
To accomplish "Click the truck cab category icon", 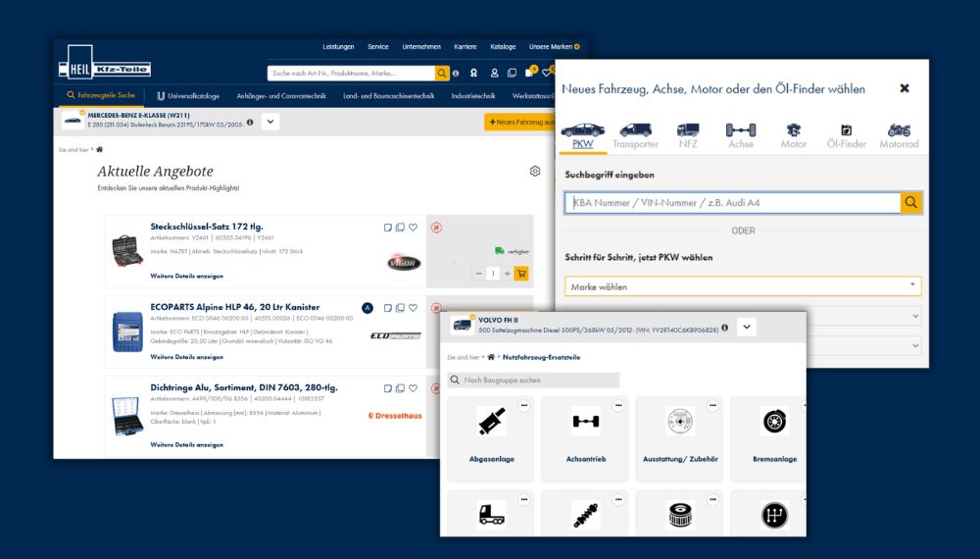I will coord(491,515).
